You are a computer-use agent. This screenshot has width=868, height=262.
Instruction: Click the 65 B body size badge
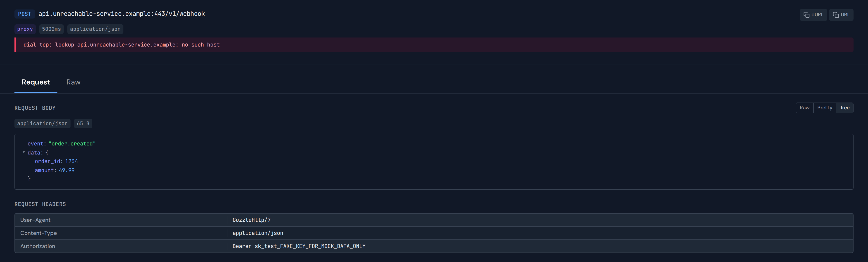(83, 124)
